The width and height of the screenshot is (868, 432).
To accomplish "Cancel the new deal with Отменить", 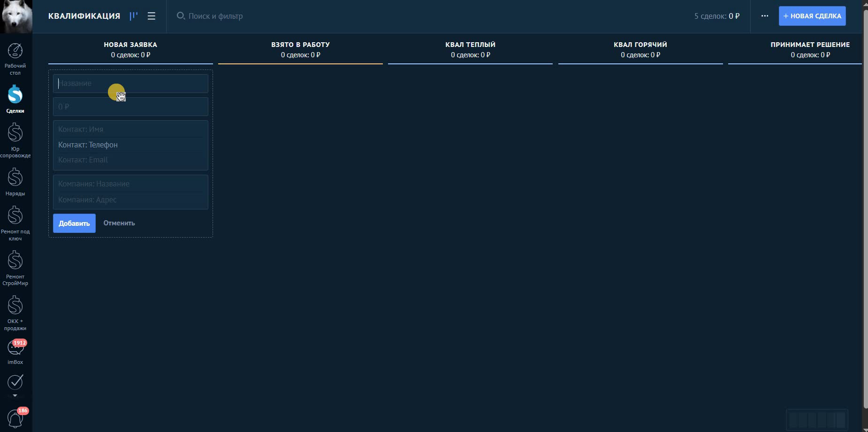I will (x=119, y=223).
